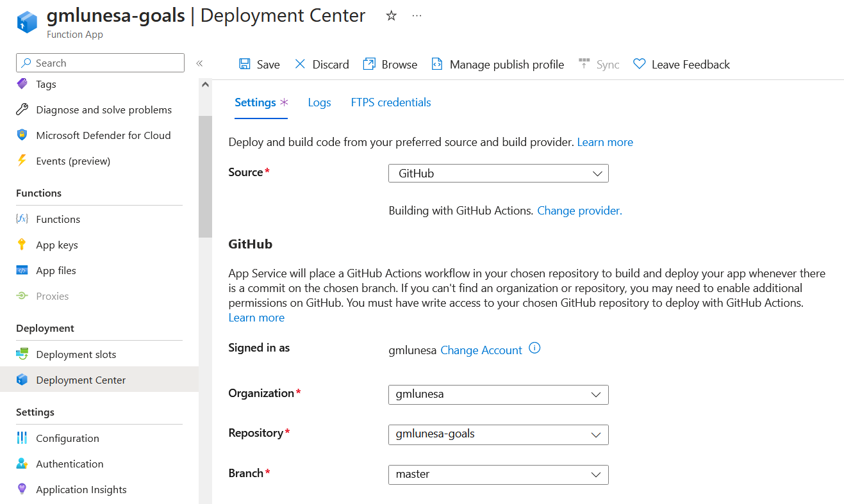Open Configuration menu item text
The width and height of the screenshot is (844, 504).
pyautogui.click(x=67, y=438)
